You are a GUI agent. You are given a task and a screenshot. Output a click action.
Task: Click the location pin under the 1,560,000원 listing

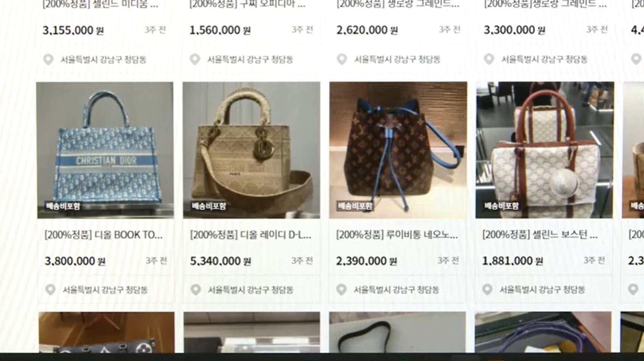coord(195,59)
